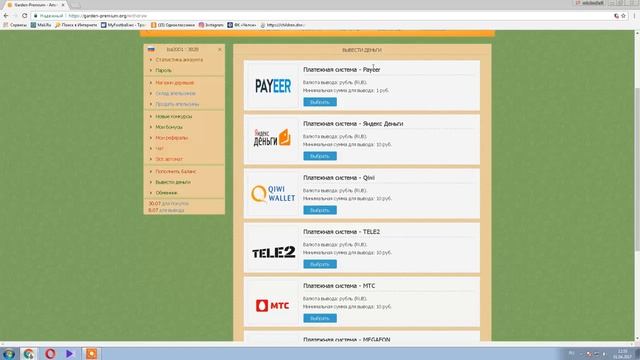Click Платежная система - TELE2 heading
This screenshot has height=360, width=640.
[x=341, y=232]
